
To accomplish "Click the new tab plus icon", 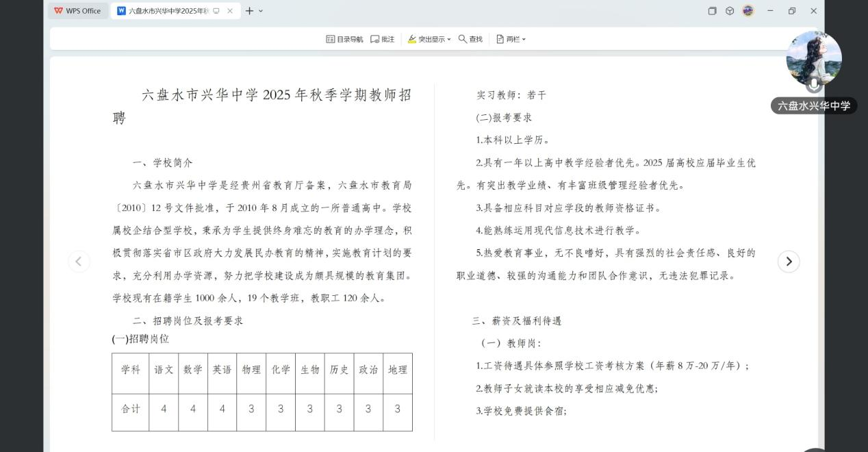I will pyautogui.click(x=249, y=11).
